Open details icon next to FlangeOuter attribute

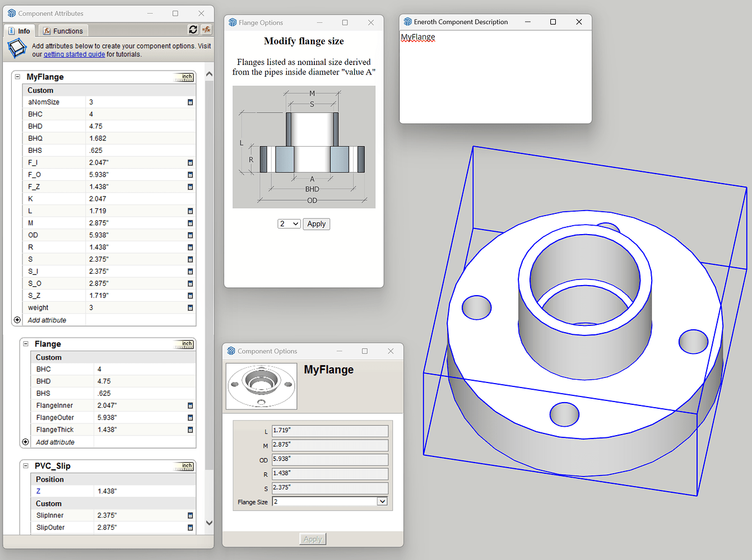pyautogui.click(x=190, y=417)
